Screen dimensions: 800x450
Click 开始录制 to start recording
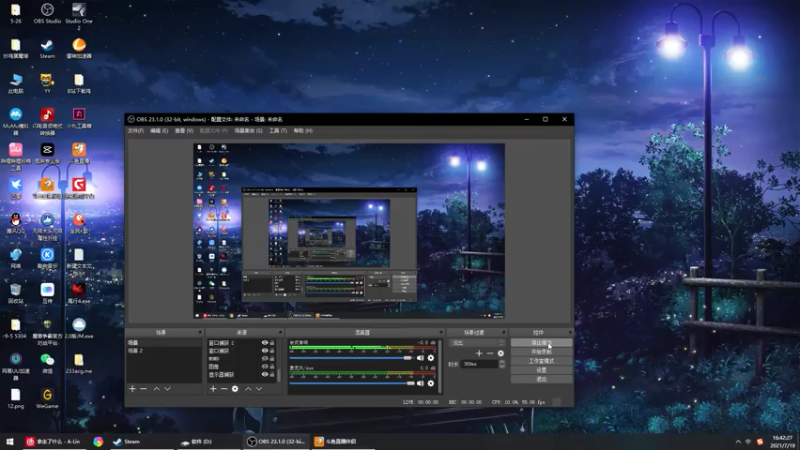tap(541, 352)
